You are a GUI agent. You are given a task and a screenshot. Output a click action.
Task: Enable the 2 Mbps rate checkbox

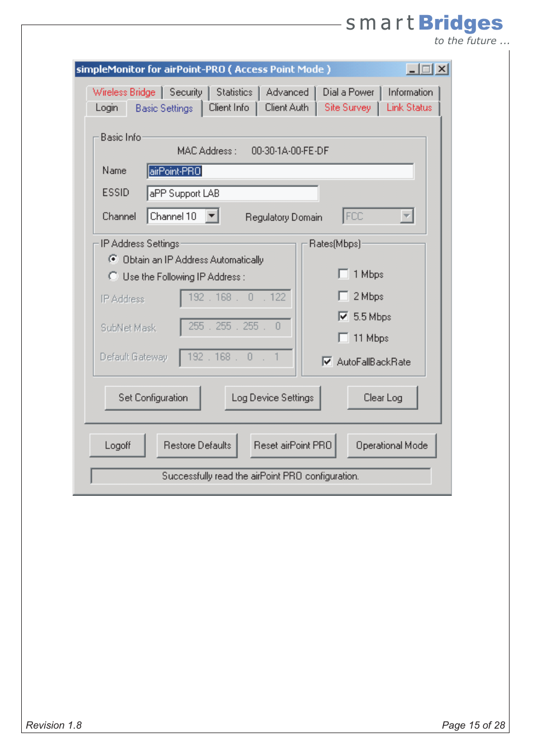click(344, 296)
